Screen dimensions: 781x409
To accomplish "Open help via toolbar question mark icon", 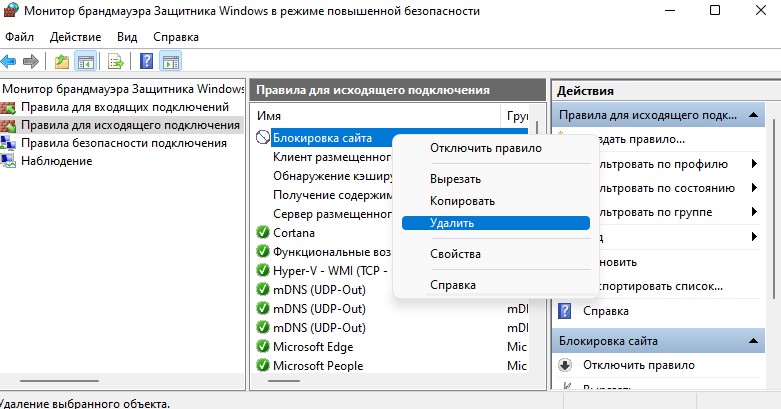I will coord(146,61).
